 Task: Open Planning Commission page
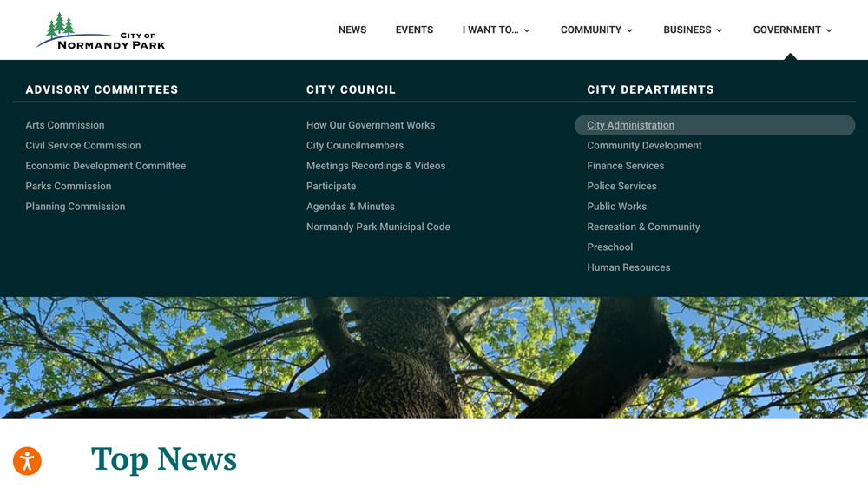click(x=76, y=207)
